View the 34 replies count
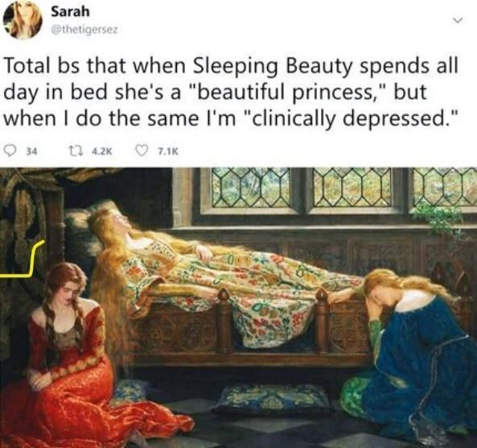Viewport: 477px width, 448px height. tap(31, 151)
